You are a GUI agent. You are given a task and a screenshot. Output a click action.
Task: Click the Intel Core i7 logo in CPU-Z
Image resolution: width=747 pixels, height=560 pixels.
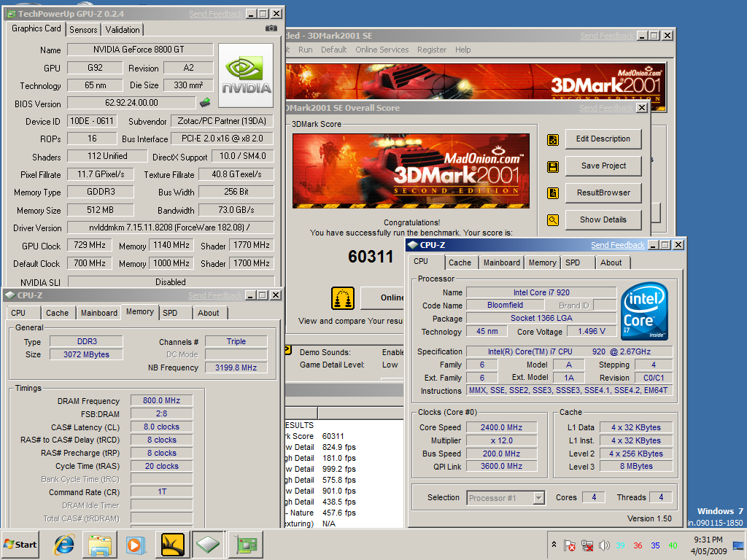[x=645, y=311]
